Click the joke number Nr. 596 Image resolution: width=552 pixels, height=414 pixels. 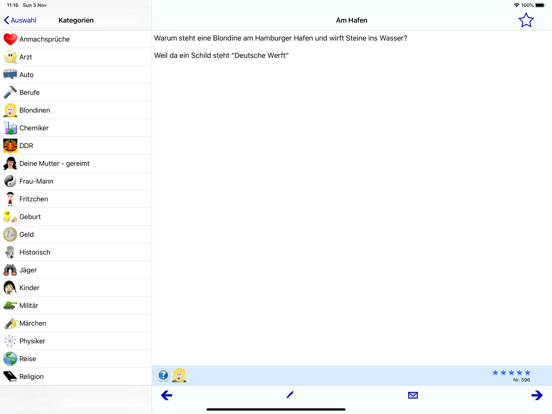(x=521, y=380)
